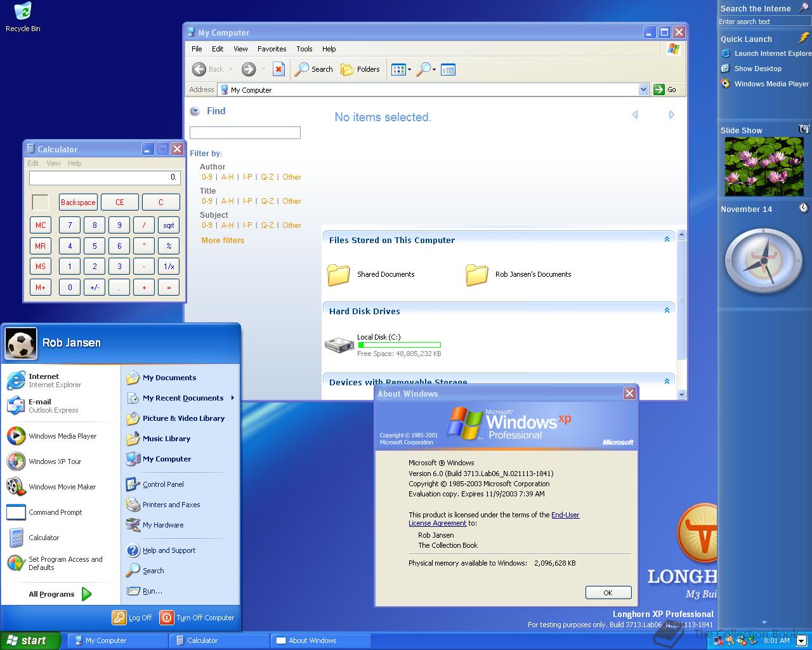This screenshot has height=650, width=812.
Task: Click the previous arrow in preview pane
Action: 635,115
